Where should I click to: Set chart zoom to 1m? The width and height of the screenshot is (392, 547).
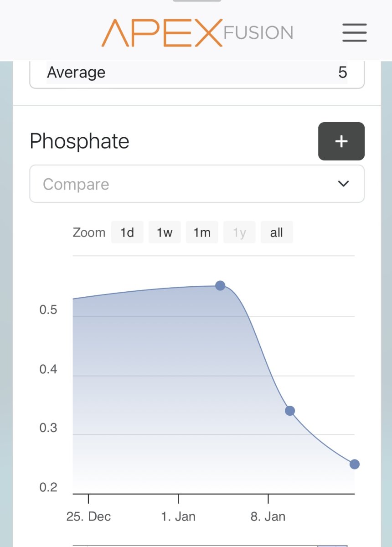click(x=202, y=232)
